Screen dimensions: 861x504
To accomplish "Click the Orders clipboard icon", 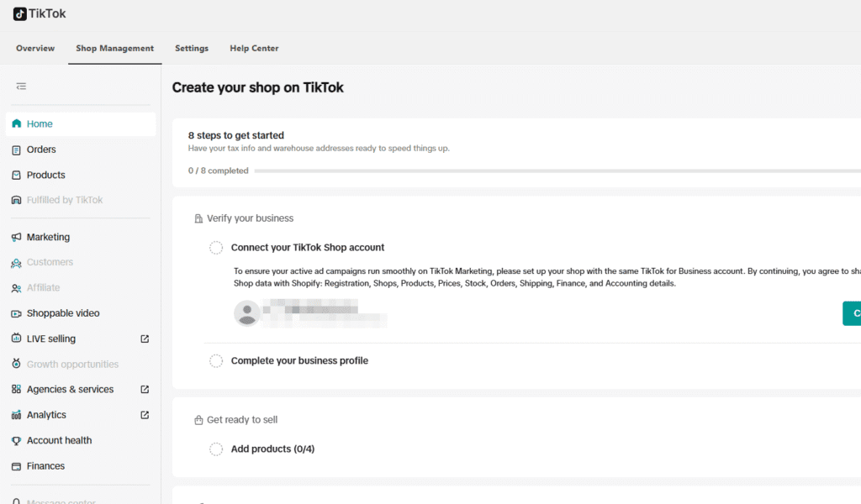I will (17, 150).
